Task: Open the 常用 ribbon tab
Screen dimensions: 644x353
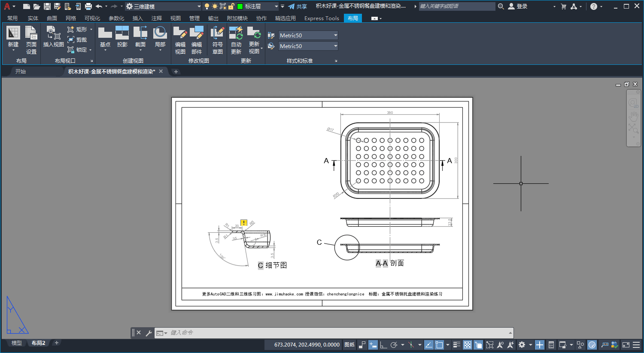Action: [x=12, y=18]
